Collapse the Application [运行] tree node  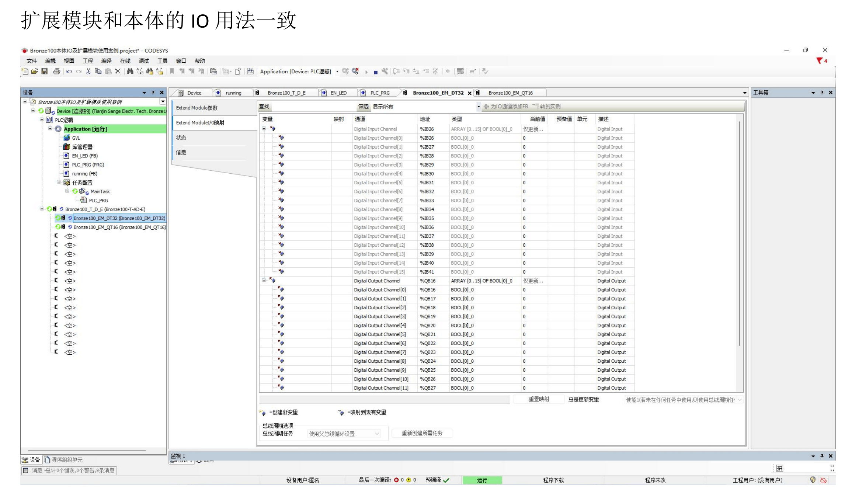point(50,129)
